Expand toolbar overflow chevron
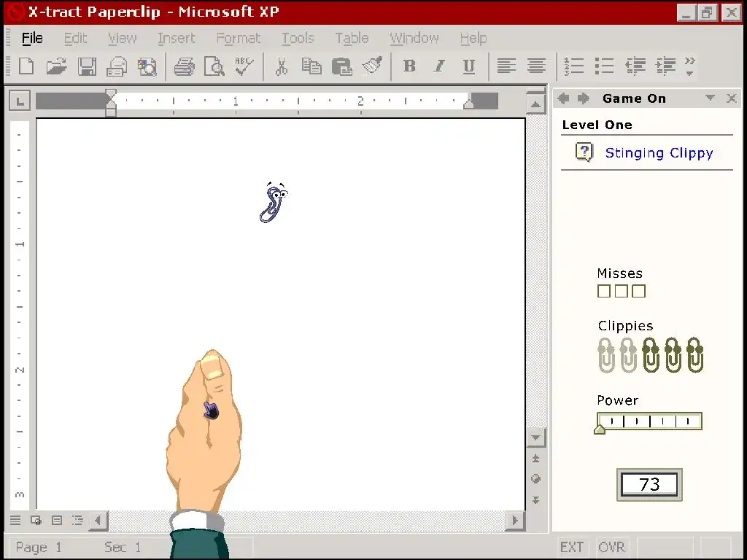This screenshot has height=560, width=747. click(689, 66)
